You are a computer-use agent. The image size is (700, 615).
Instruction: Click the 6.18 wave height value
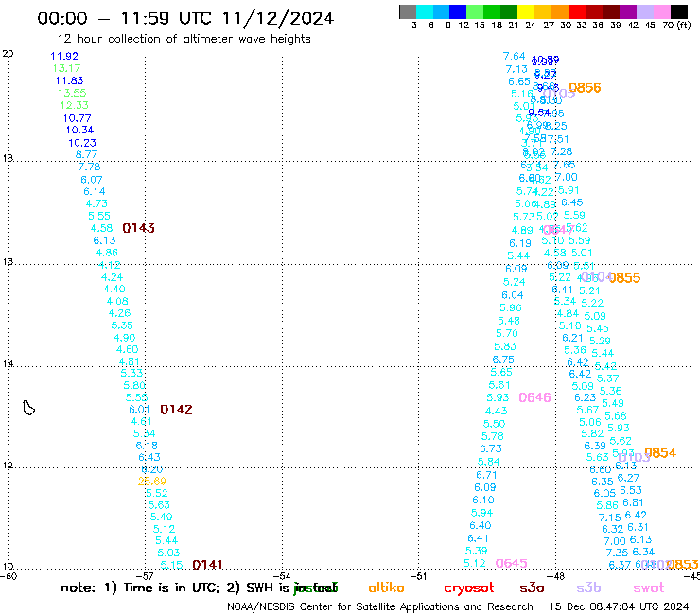(x=147, y=446)
